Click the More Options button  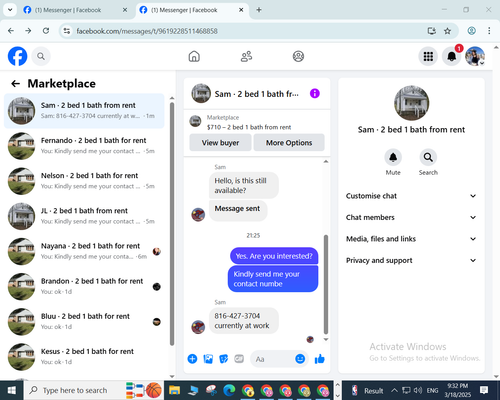click(289, 143)
